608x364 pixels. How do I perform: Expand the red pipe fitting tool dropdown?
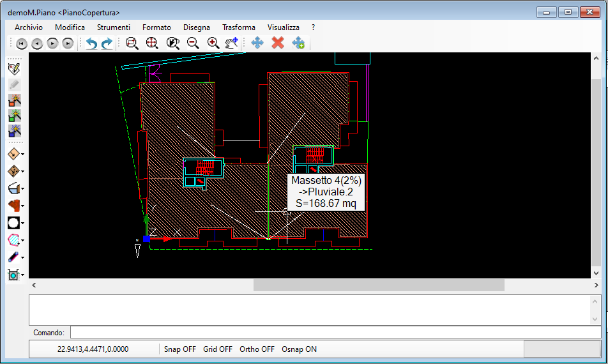tap(22, 206)
